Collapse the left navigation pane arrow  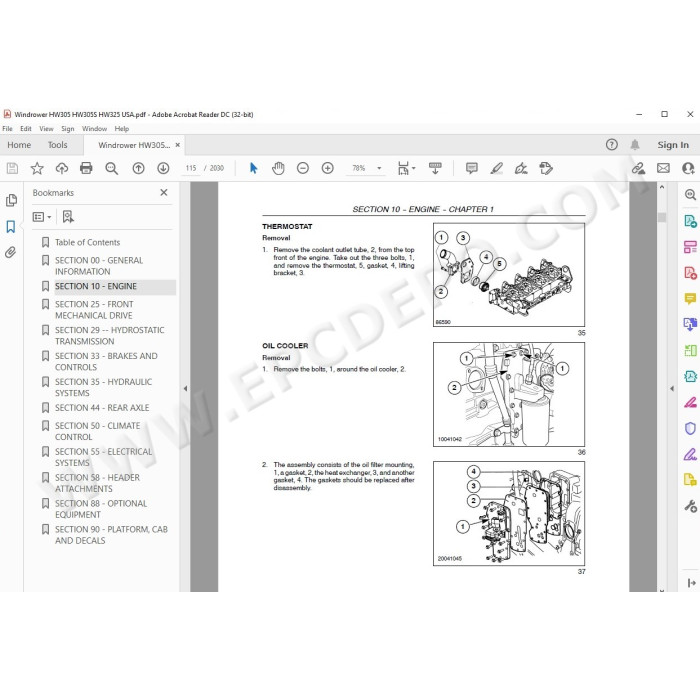(185, 389)
